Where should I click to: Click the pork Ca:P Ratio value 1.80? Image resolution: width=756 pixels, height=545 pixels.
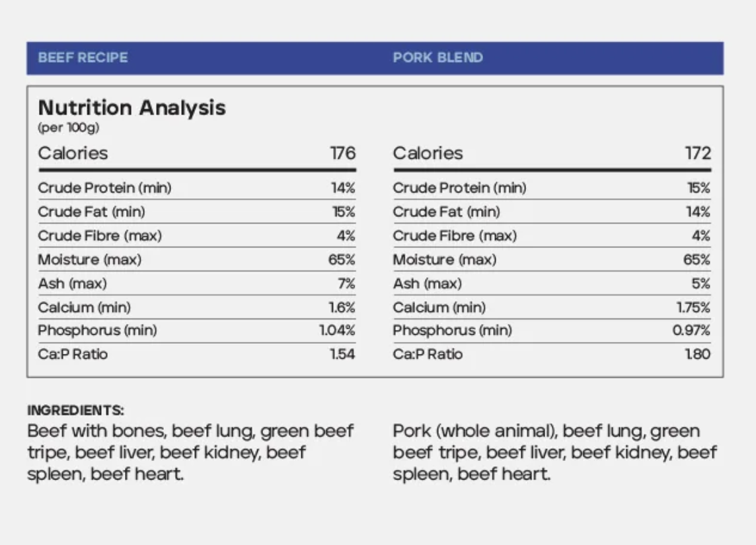point(697,354)
